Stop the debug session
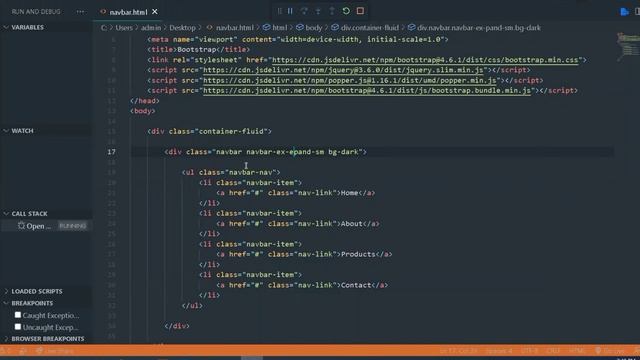The image size is (640, 360). tap(360, 11)
